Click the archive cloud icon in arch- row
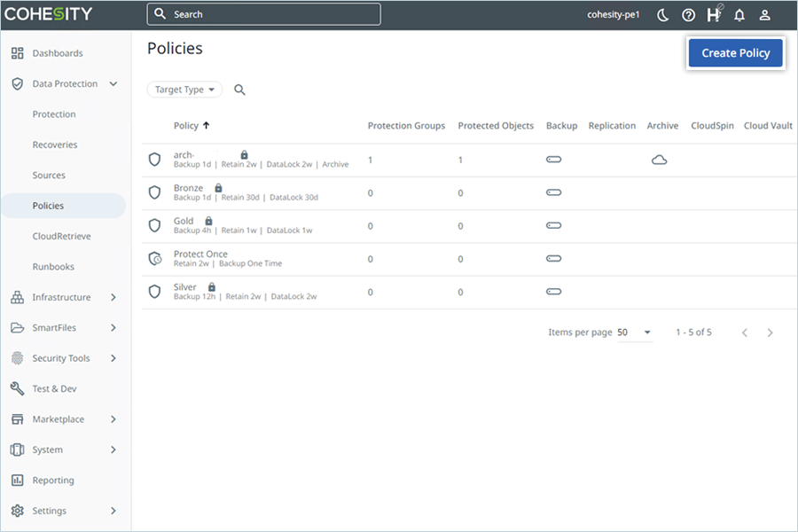Image resolution: width=798 pixels, height=532 pixels. (x=660, y=160)
